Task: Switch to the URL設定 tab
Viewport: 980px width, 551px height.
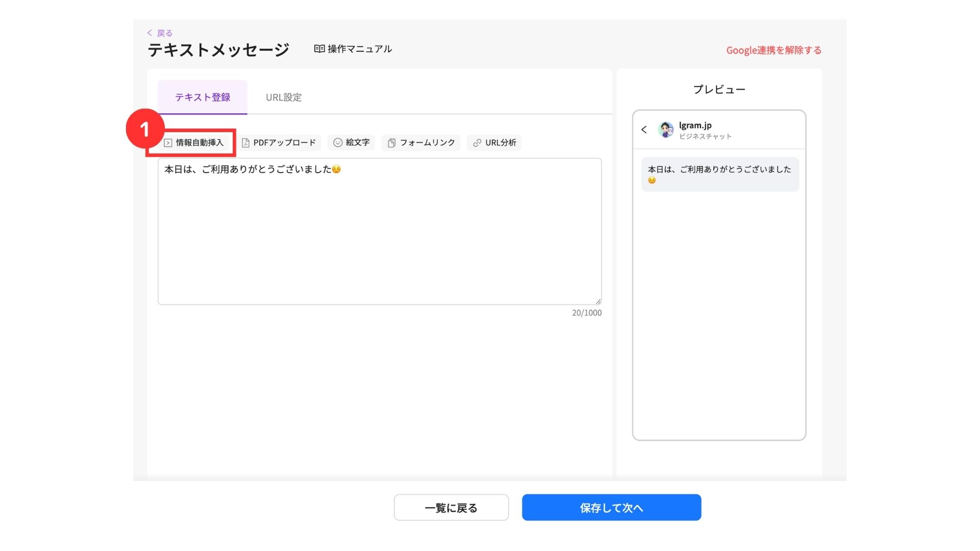Action: pyautogui.click(x=283, y=97)
